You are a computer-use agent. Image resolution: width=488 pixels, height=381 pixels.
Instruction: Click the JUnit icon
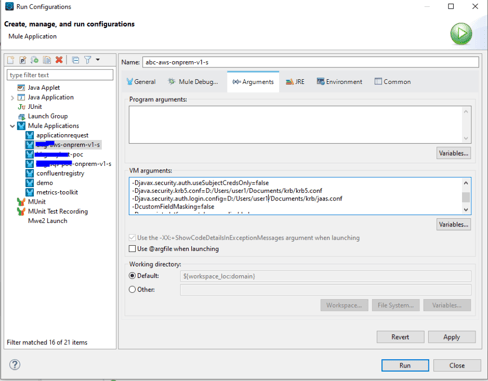[21, 107]
